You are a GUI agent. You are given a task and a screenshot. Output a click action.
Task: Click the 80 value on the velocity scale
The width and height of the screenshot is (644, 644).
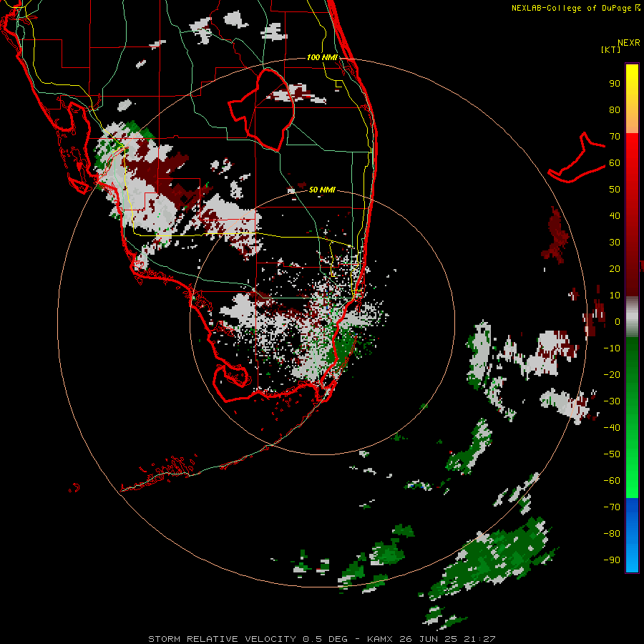(x=615, y=109)
